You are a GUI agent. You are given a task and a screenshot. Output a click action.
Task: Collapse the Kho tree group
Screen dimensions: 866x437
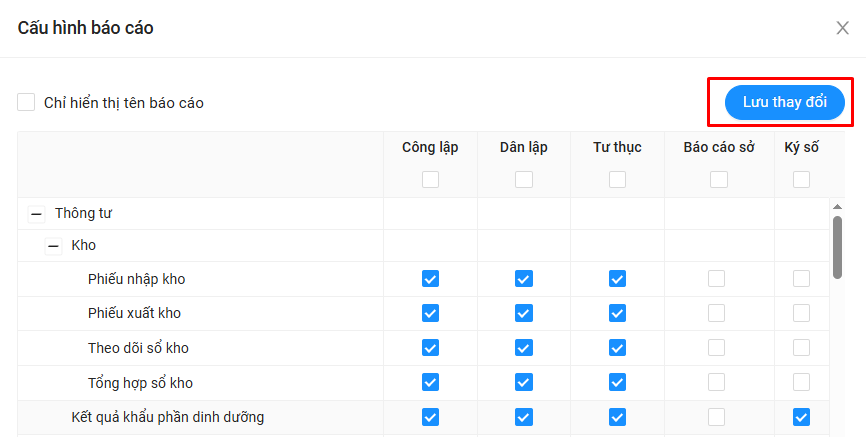[54, 245]
